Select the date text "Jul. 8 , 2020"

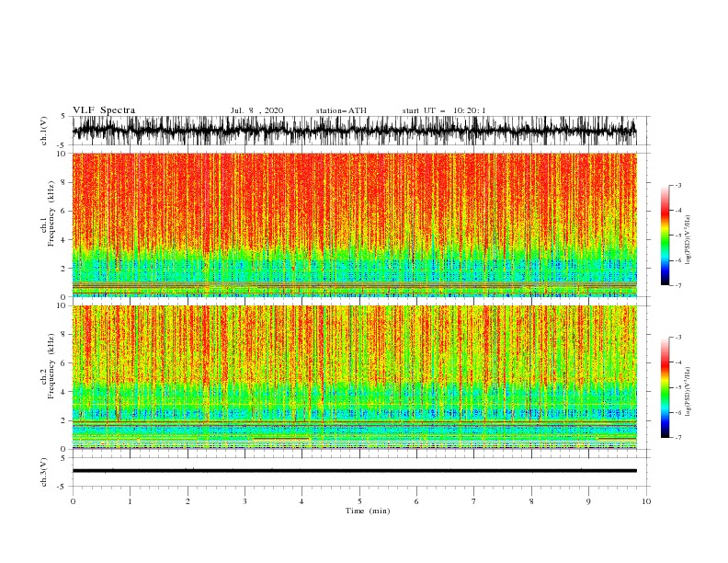[256, 110]
